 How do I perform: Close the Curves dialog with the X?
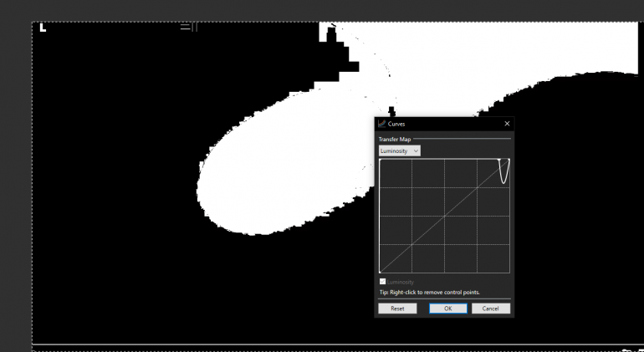coord(507,124)
